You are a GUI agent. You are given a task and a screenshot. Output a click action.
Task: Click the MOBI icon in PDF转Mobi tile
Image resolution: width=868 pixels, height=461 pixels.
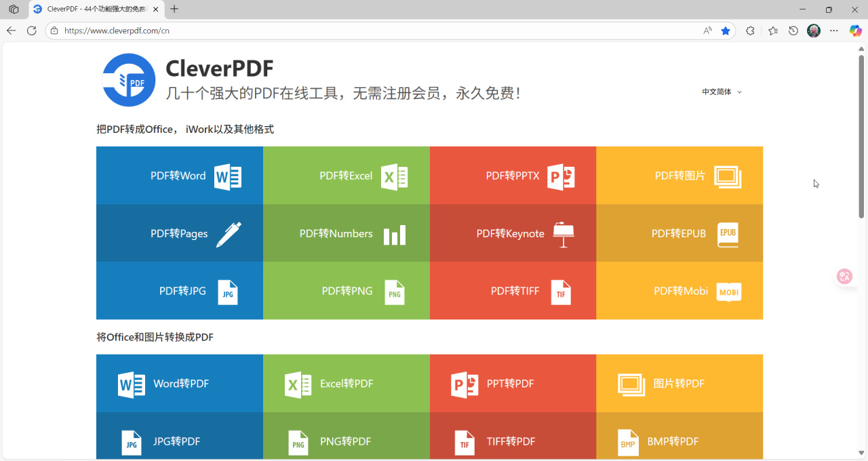tap(729, 292)
